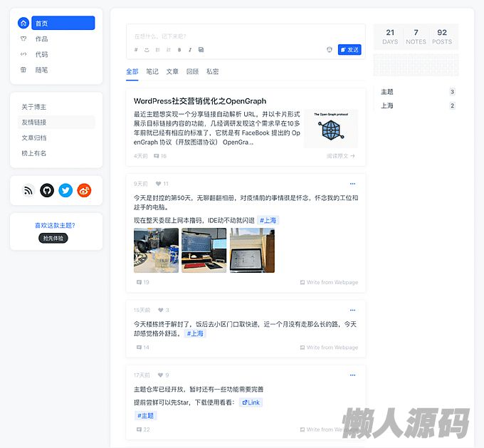The image size is (484, 448).
Task: Insert an unordered list via editor icon
Action: point(158,50)
